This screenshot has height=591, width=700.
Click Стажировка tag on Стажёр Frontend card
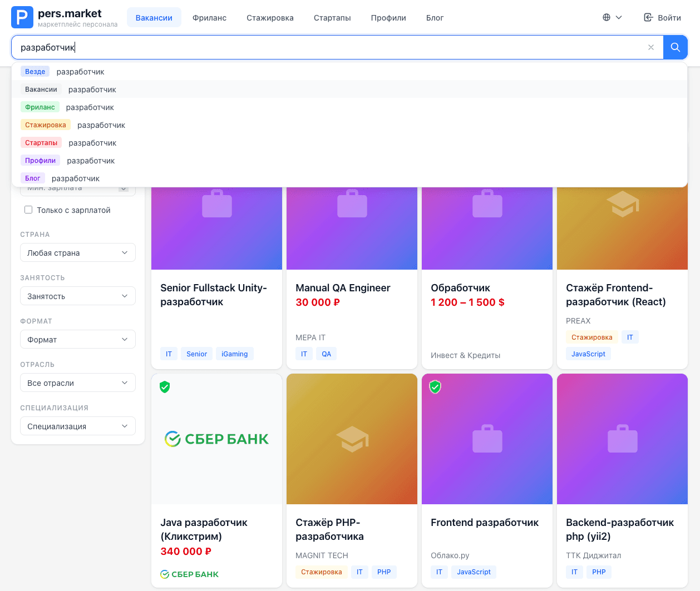591,337
